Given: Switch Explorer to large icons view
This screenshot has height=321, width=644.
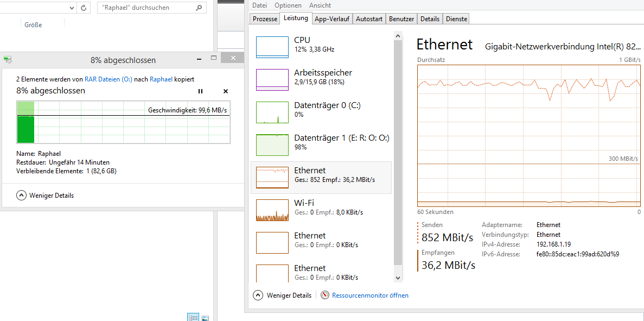Looking at the screenshot, I should (206, 317).
